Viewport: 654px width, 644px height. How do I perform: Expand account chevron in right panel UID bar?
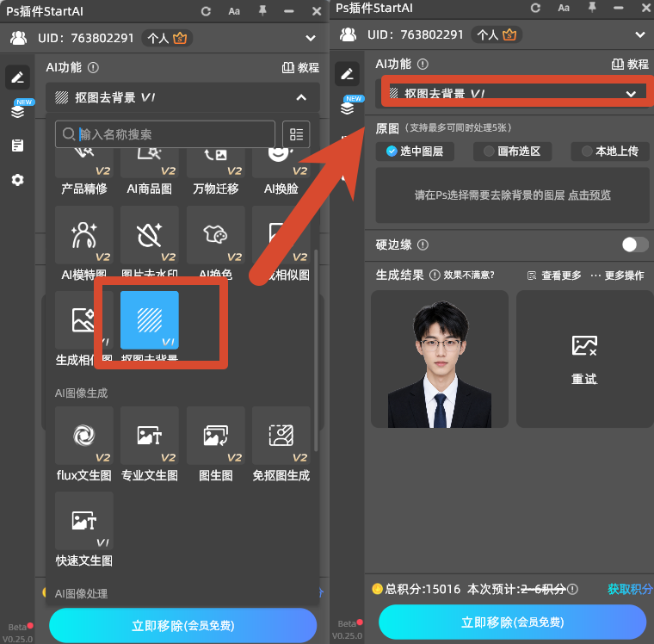[x=640, y=34]
